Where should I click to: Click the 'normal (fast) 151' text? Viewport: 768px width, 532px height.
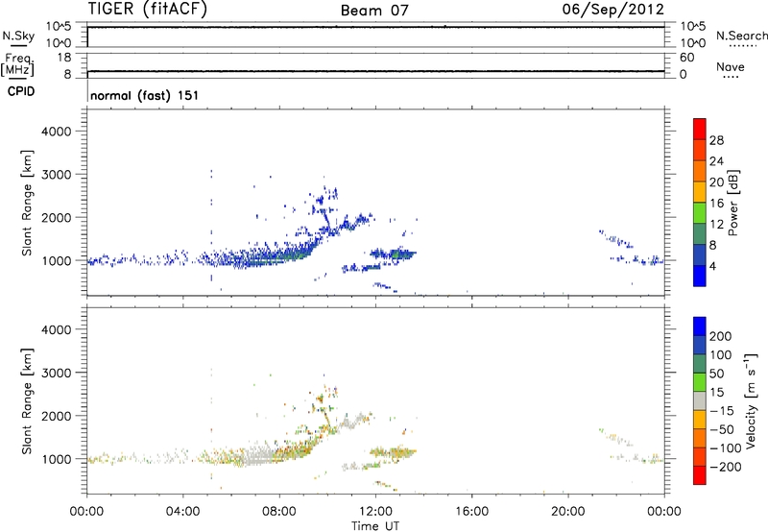coord(145,95)
